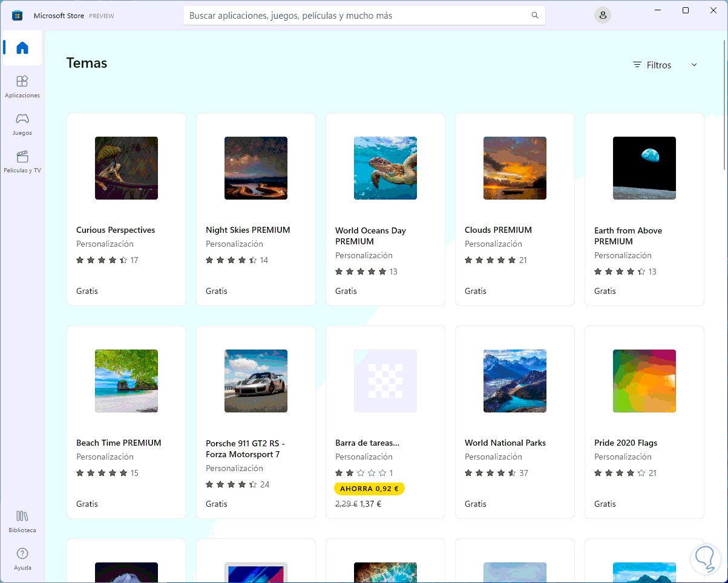728x583 pixels.
Task: Type in the search applications field
Action: (x=357, y=16)
